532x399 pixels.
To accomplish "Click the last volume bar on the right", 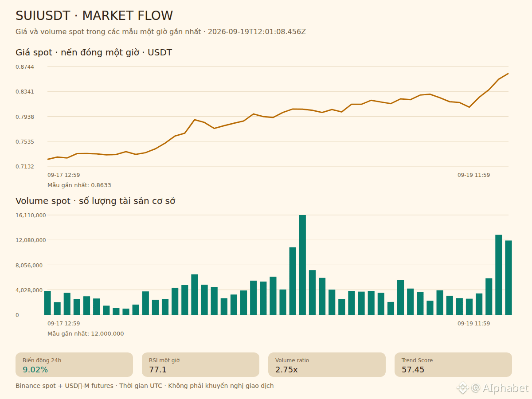I will tap(509, 278).
